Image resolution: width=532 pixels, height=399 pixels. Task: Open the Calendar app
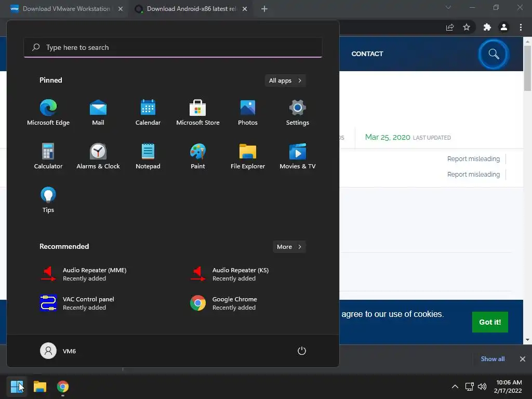click(x=148, y=113)
